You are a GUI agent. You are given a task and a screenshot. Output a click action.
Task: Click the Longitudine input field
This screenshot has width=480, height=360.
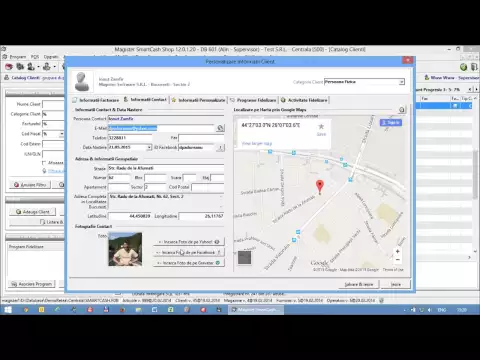coord(201,216)
